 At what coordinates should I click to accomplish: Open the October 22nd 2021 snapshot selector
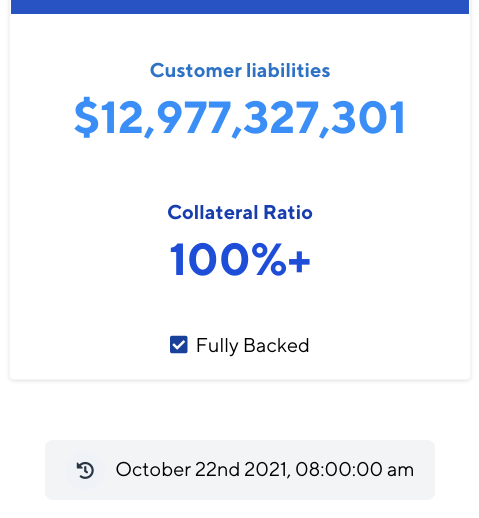240,470
